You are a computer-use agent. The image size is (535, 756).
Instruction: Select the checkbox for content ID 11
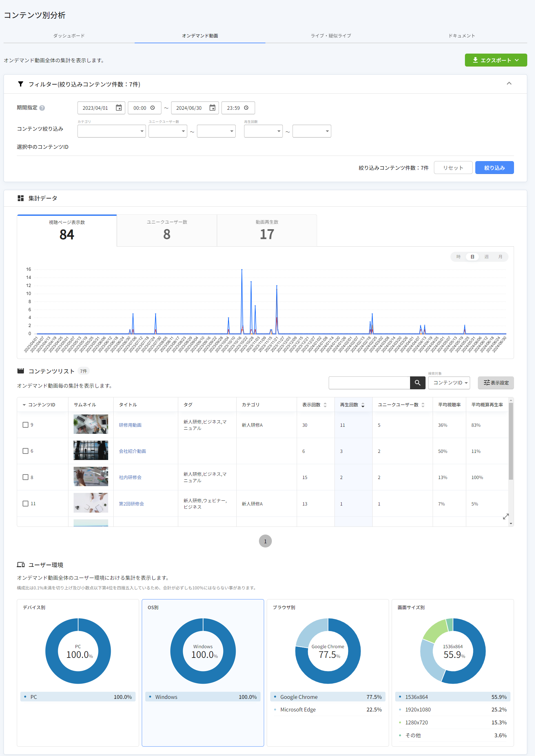[x=26, y=504]
